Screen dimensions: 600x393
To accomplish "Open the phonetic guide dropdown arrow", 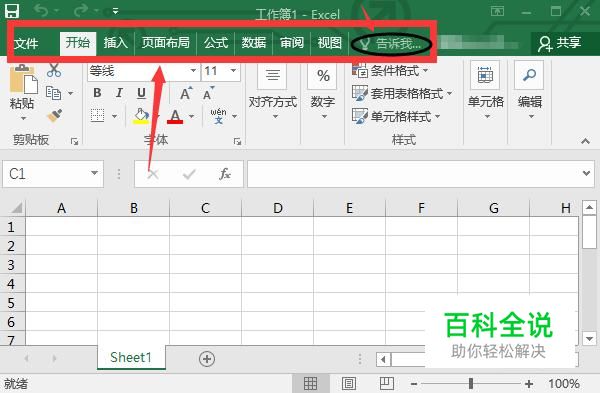I will click(x=235, y=116).
